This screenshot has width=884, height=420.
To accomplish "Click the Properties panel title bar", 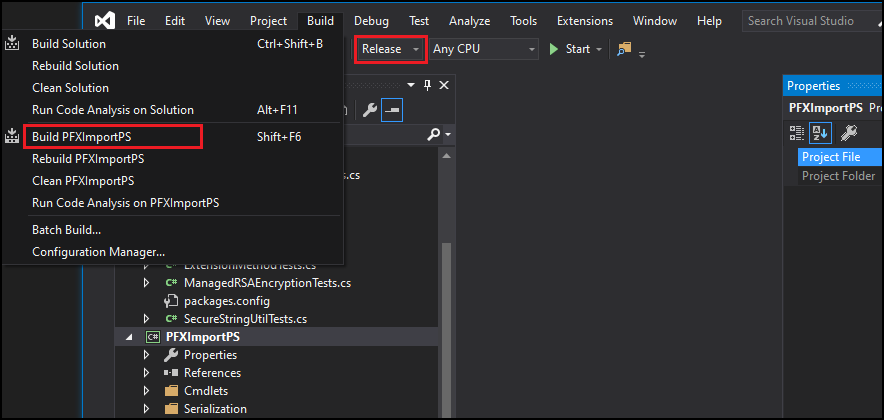I will pyautogui.click(x=833, y=86).
